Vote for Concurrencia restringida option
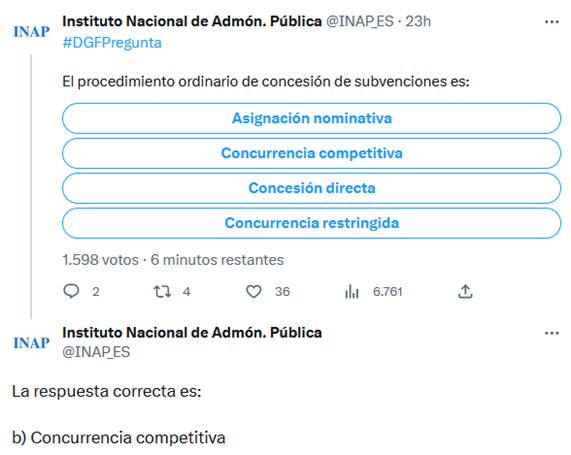The width and height of the screenshot is (571, 455). 311,223
